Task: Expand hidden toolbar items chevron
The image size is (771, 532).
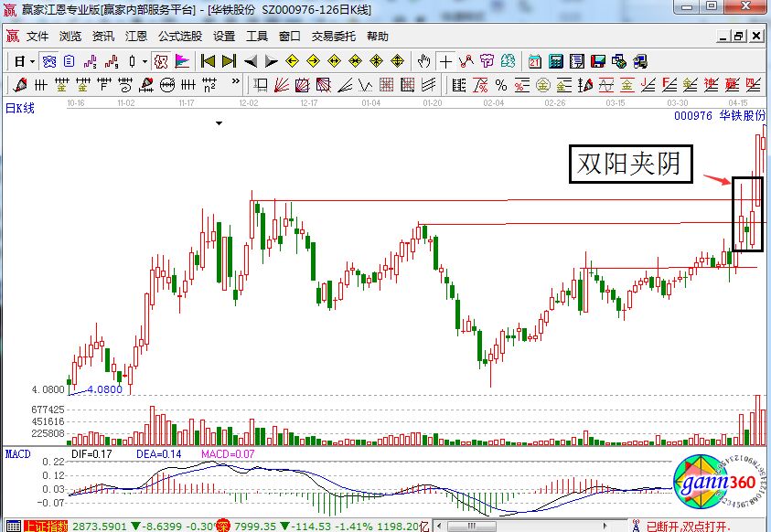Action: point(237,85)
